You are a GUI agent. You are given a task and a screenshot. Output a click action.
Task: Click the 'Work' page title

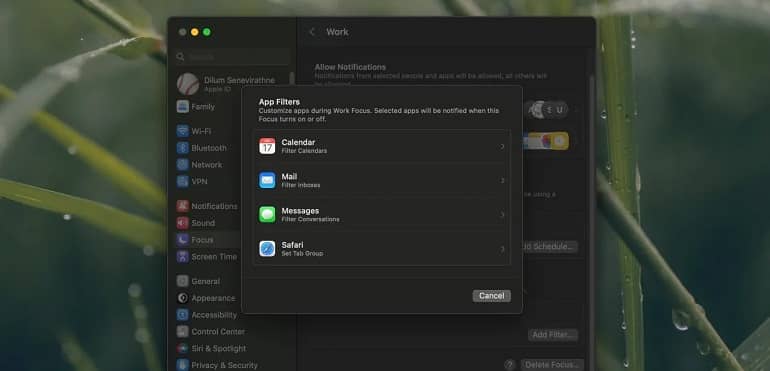[x=337, y=32]
